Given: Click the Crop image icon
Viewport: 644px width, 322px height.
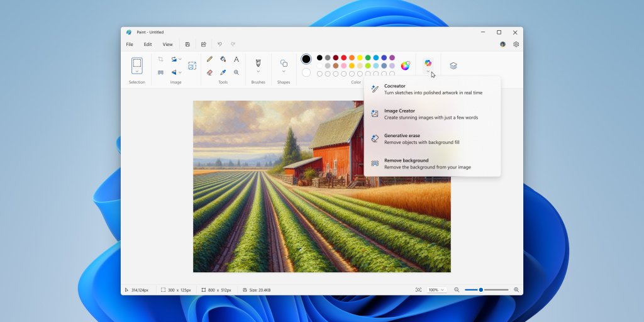Looking at the screenshot, I should pos(160,59).
